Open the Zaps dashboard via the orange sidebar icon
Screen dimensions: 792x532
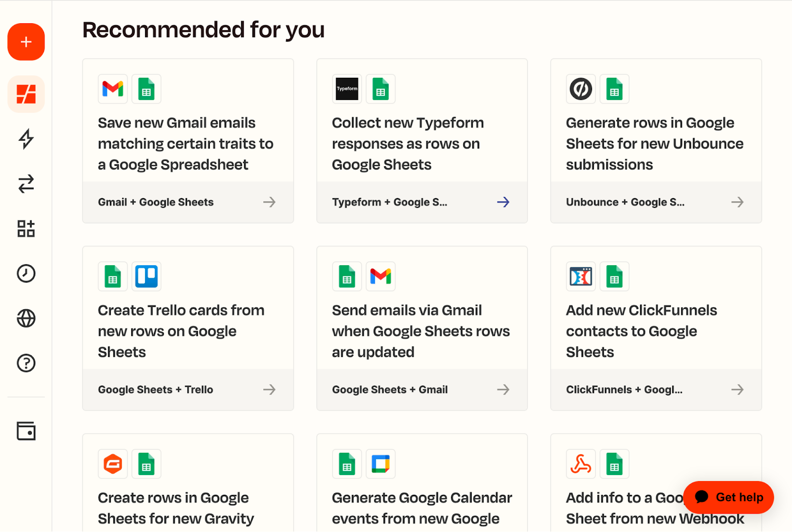click(26, 94)
